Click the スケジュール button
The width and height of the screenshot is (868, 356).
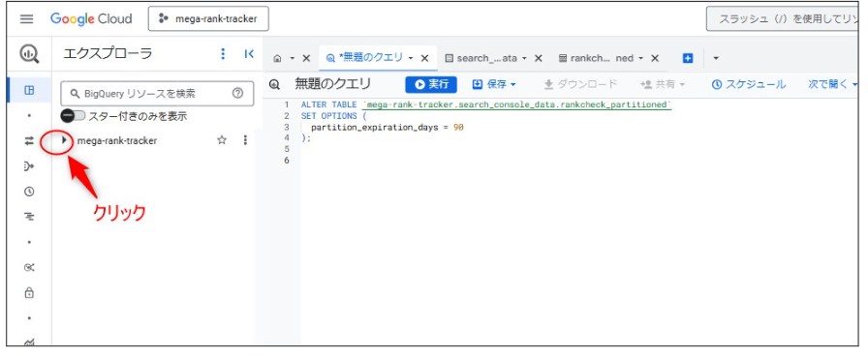coord(749,84)
